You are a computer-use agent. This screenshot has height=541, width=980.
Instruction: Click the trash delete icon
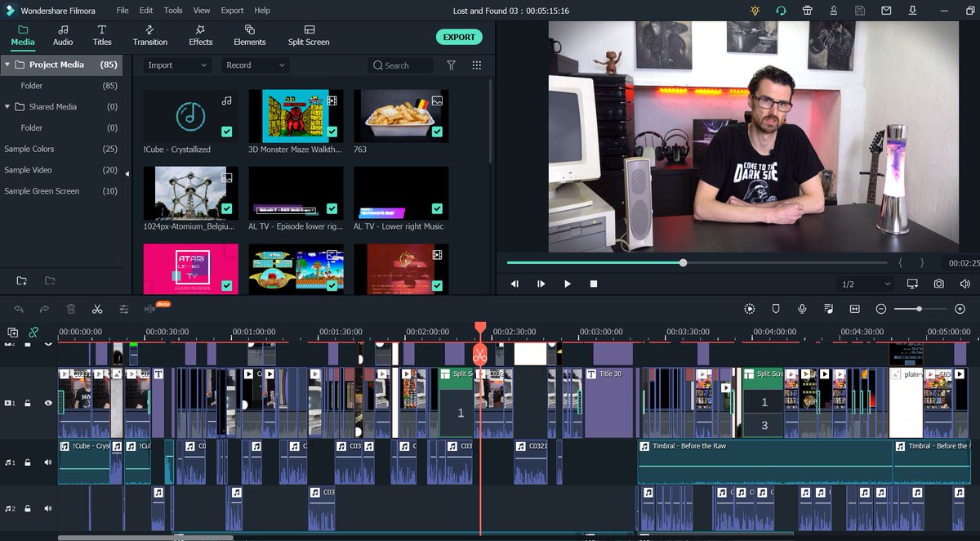(71, 309)
